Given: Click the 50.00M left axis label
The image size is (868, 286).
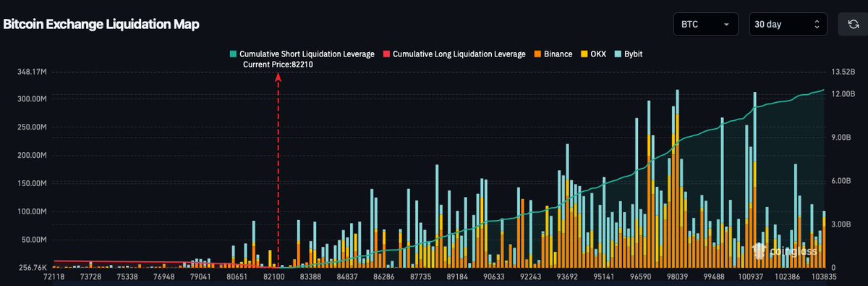Looking at the screenshot, I should pos(34,240).
